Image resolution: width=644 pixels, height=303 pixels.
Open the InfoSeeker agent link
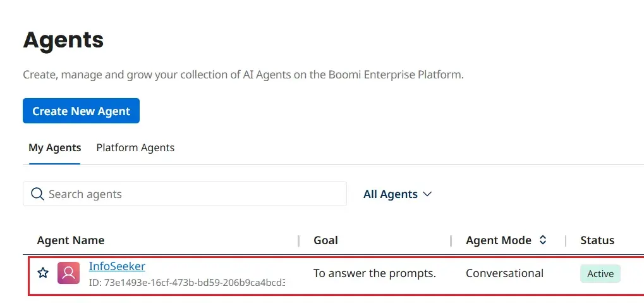[x=117, y=266]
